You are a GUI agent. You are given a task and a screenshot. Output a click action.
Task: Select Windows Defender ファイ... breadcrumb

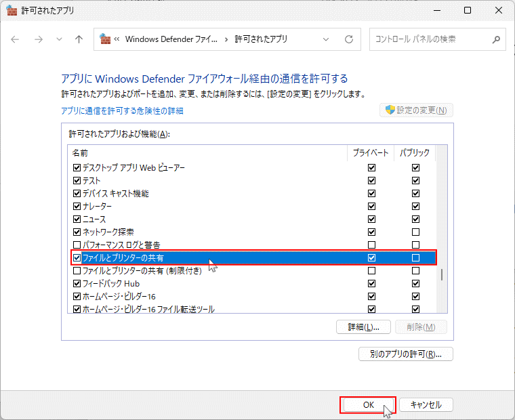coord(171,39)
